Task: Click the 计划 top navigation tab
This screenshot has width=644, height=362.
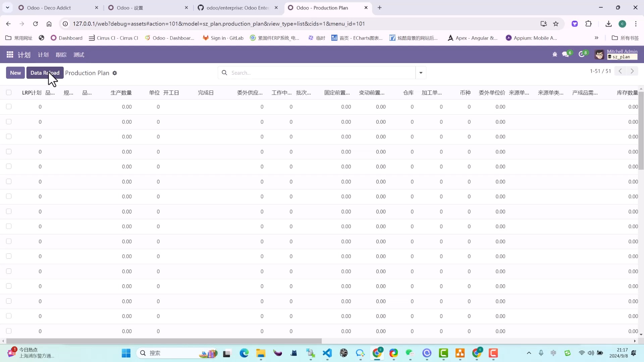Action: click(x=43, y=54)
